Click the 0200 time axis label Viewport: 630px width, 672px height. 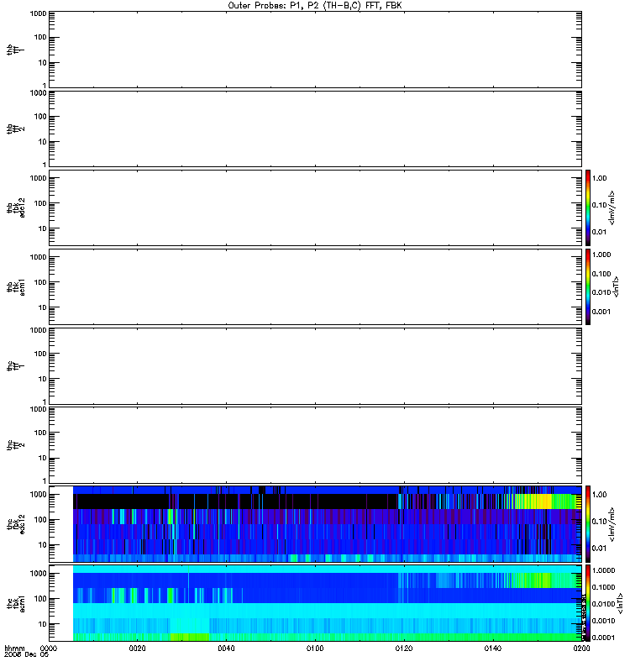point(581,648)
